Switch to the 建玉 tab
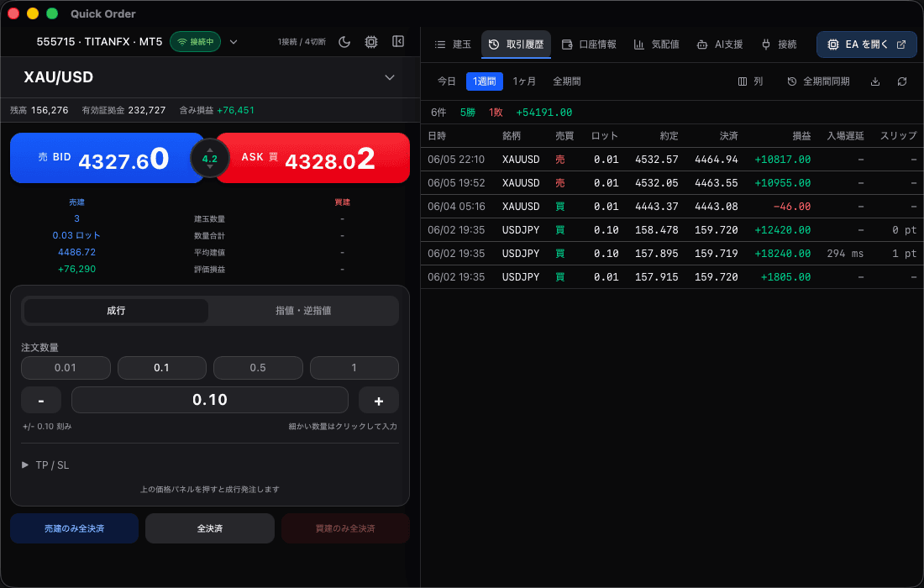 click(453, 45)
